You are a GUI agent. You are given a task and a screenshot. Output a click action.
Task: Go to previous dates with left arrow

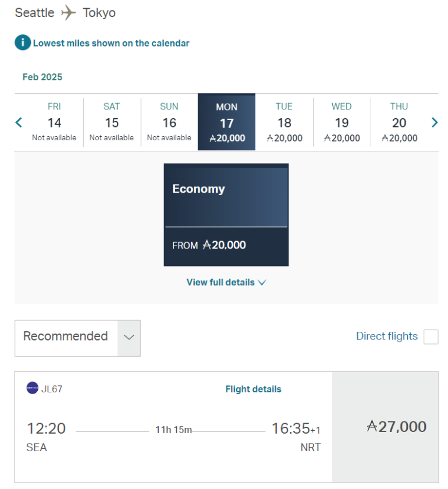tap(19, 122)
